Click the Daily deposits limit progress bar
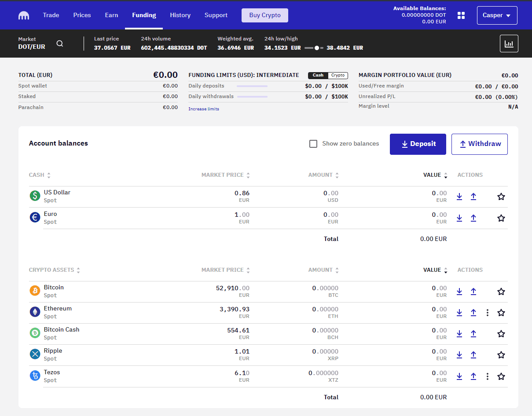Screen dimensions: 532x416 (x=252, y=86)
